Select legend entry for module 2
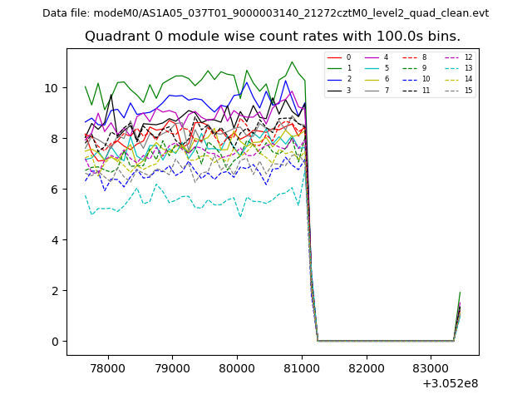Screen dimensions: 532x399 coord(336,79)
